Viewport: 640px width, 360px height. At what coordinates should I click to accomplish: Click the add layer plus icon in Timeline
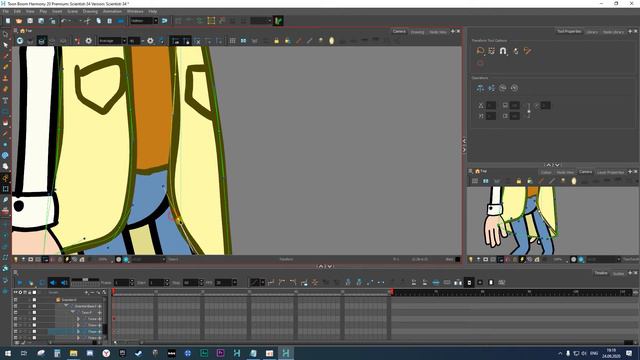click(87, 292)
